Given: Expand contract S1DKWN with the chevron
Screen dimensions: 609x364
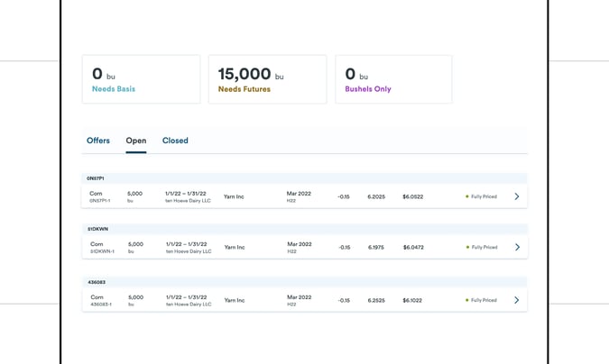Looking at the screenshot, I should pos(517,247).
